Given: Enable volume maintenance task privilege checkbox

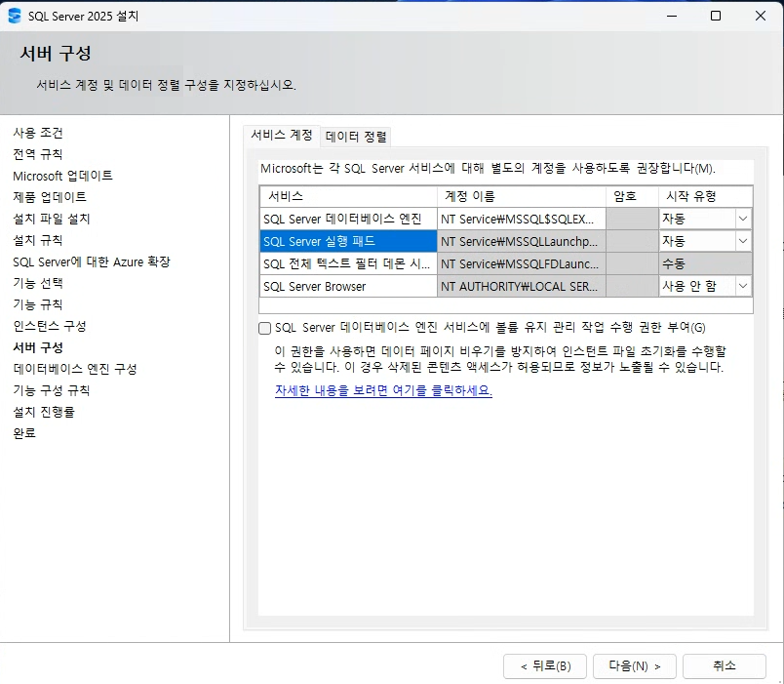Looking at the screenshot, I should click(265, 328).
